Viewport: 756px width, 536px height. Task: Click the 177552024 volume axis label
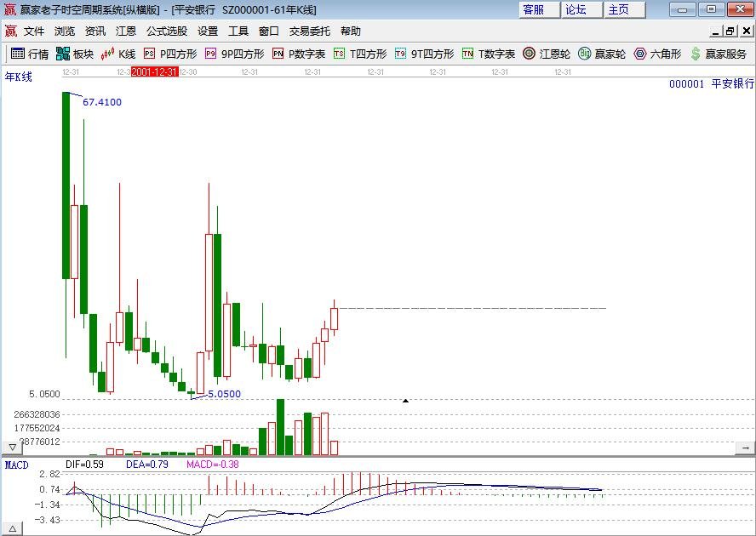click(x=37, y=428)
